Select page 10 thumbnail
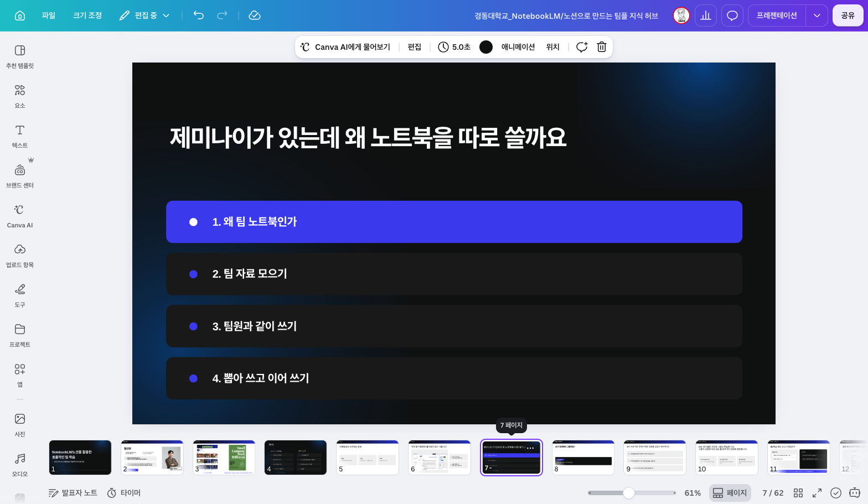The width and height of the screenshot is (868, 504). click(x=727, y=458)
